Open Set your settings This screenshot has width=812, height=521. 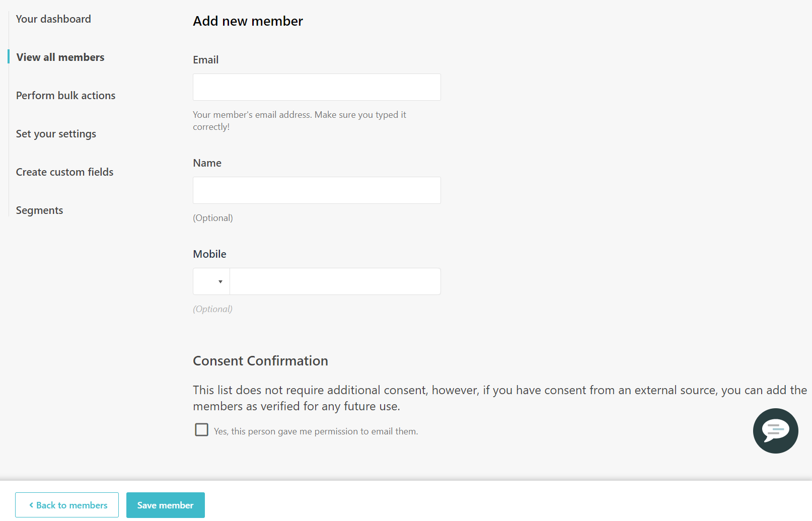56,133
